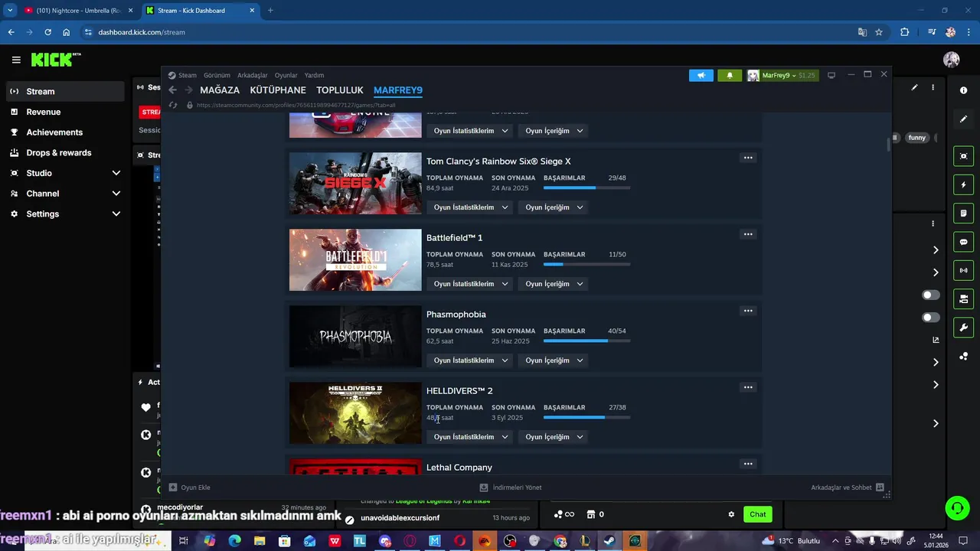
Task: Expand Settings section in Kick sidebar
Action: point(65,214)
